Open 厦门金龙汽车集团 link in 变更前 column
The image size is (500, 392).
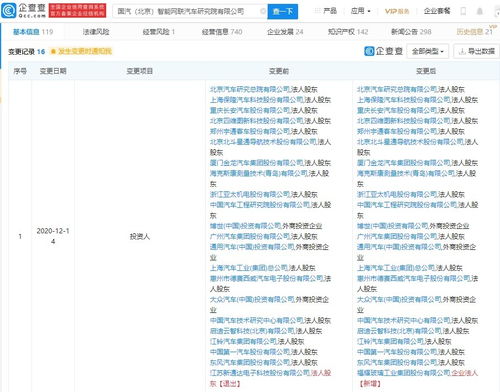point(257,163)
